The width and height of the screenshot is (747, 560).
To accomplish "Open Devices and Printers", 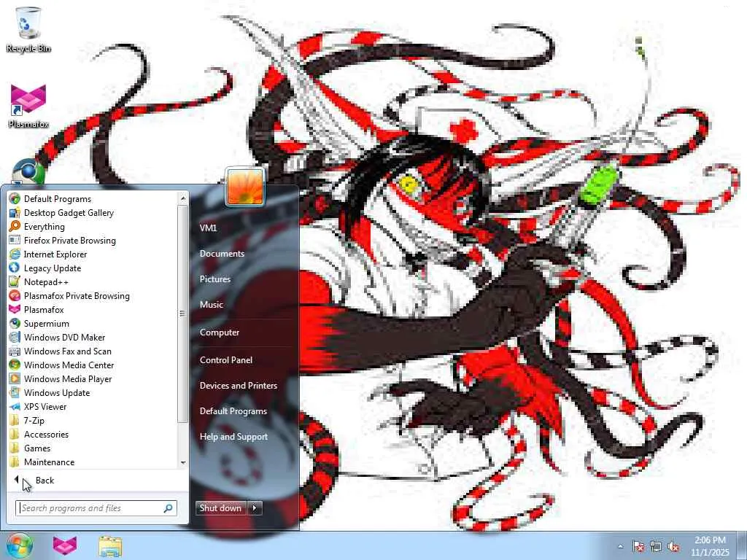I will click(x=239, y=385).
